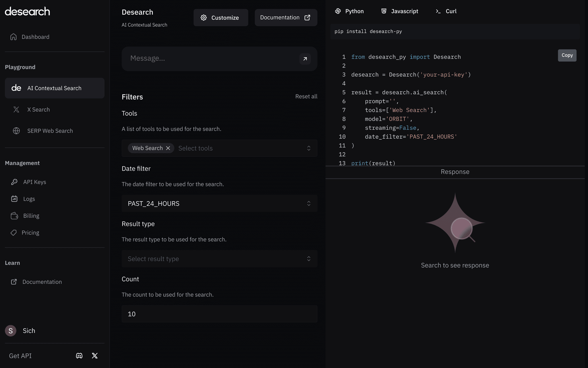Image resolution: width=588 pixels, height=368 pixels.
Task: Reset all filters
Action: 306,96
